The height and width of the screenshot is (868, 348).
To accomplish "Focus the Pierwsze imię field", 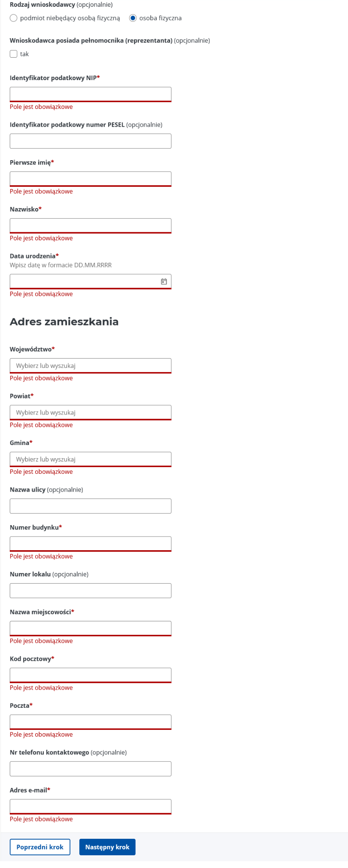I will [x=91, y=179].
